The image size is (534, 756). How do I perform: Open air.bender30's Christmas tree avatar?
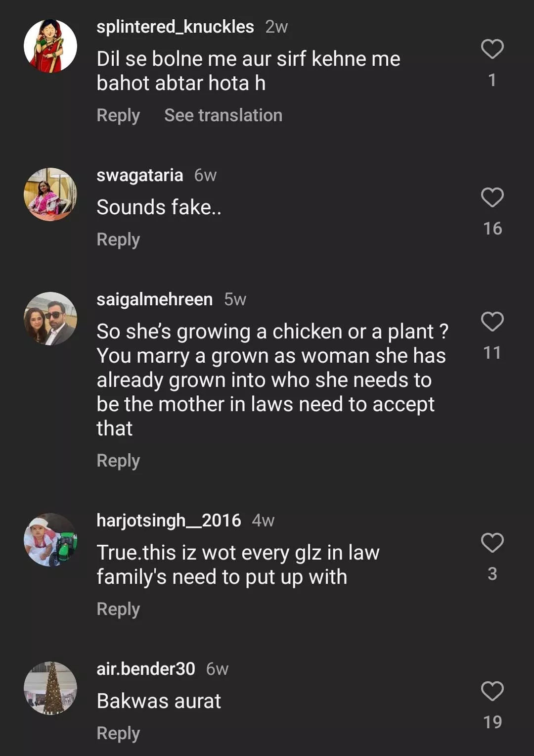point(50,688)
